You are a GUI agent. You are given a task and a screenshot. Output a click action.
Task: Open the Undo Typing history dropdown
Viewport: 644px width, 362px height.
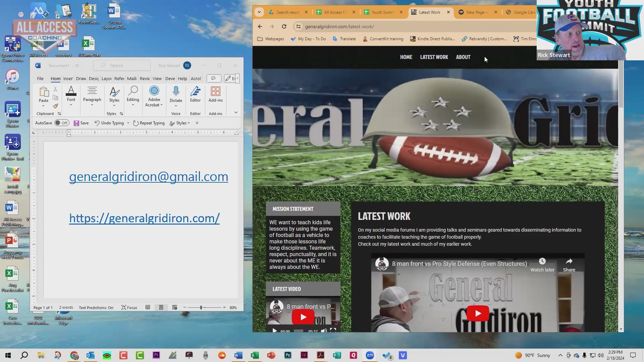pos(128,123)
